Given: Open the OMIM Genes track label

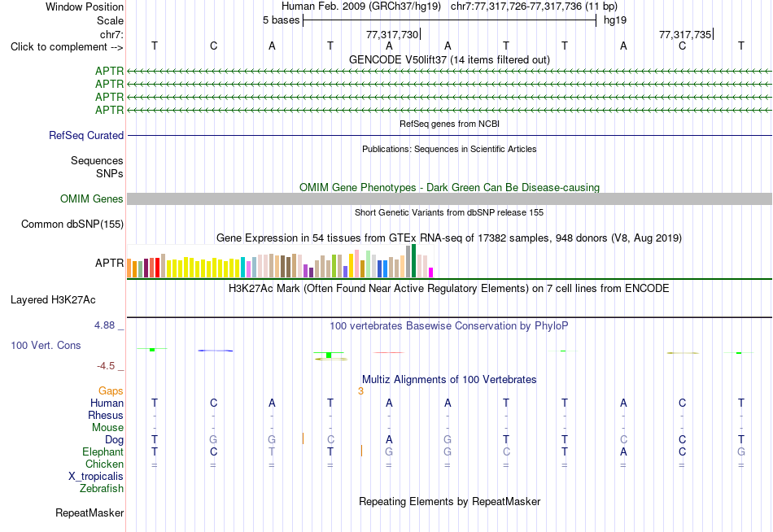Looking at the screenshot, I should click(x=92, y=198).
